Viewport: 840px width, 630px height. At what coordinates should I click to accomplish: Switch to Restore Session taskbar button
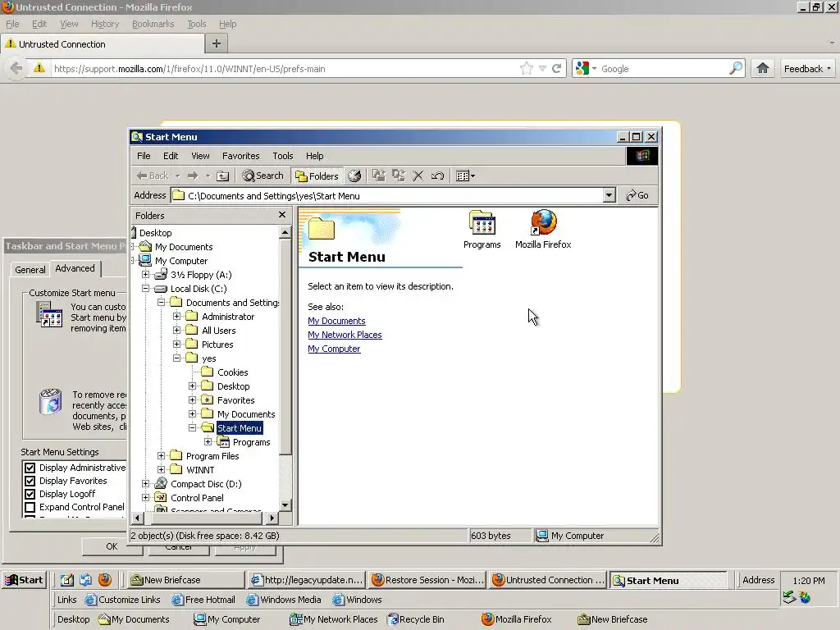pyautogui.click(x=427, y=580)
